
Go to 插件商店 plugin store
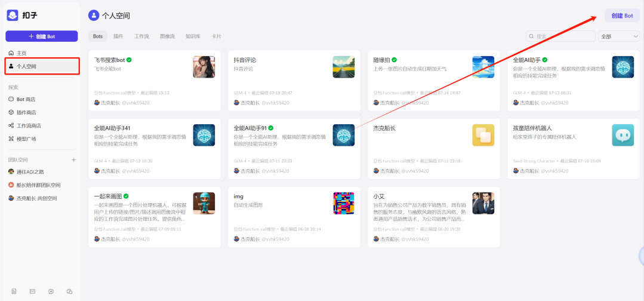point(26,112)
